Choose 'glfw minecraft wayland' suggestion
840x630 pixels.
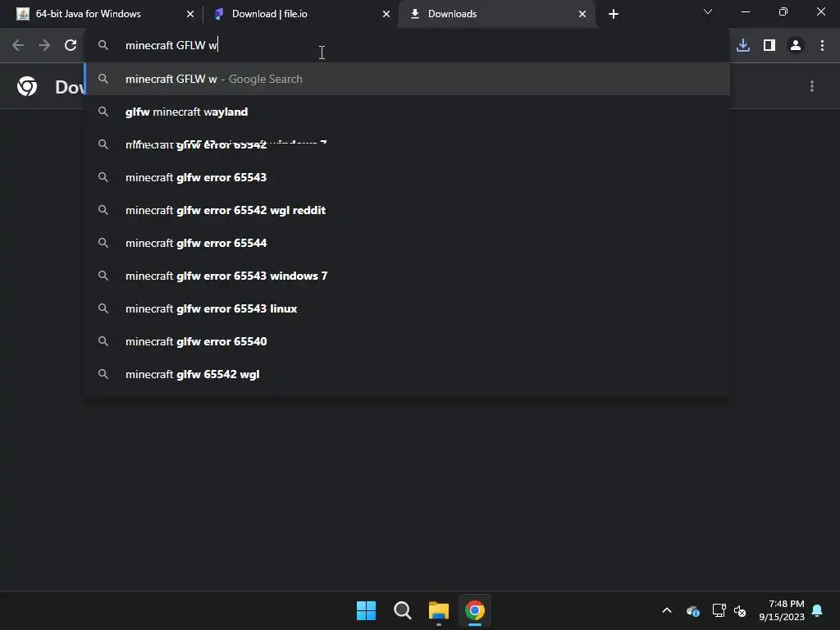tap(407, 112)
